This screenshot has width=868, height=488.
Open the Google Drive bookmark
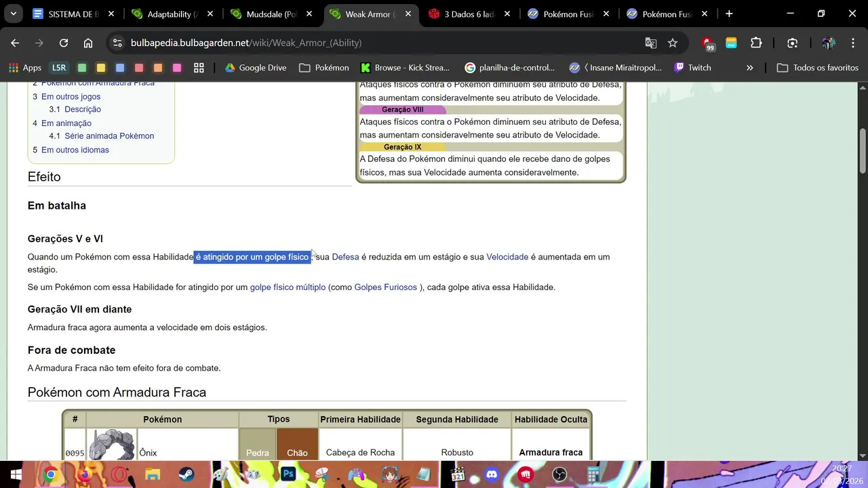pos(256,68)
